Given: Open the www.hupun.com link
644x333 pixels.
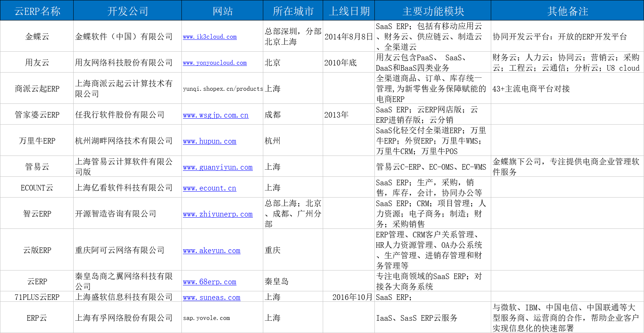Looking at the screenshot, I should click(x=209, y=141).
